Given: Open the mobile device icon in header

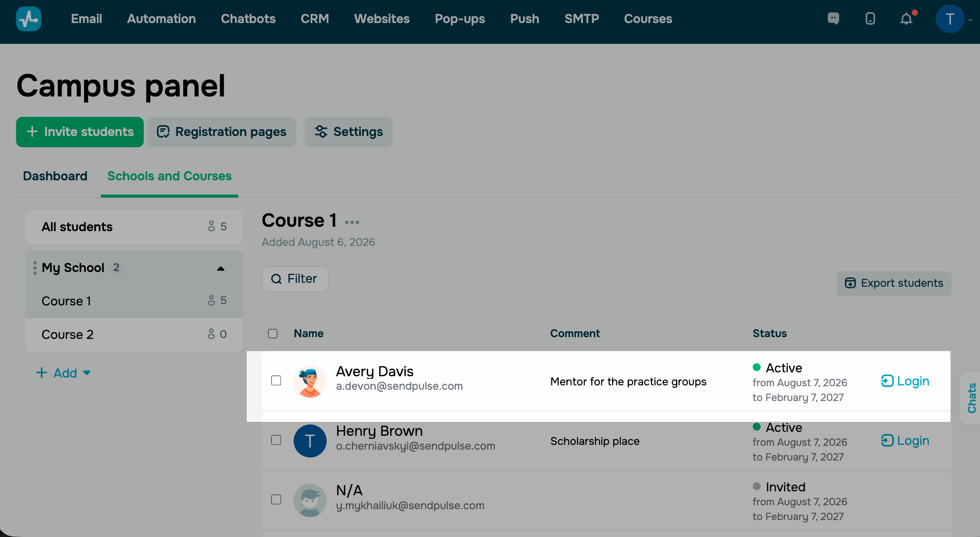Looking at the screenshot, I should click(x=870, y=19).
